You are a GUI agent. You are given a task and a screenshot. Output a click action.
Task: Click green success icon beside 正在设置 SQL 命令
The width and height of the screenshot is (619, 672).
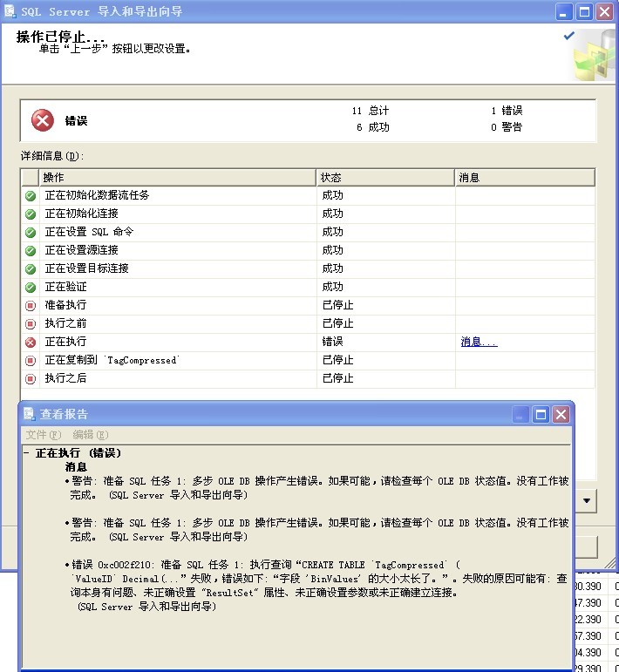pos(31,233)
